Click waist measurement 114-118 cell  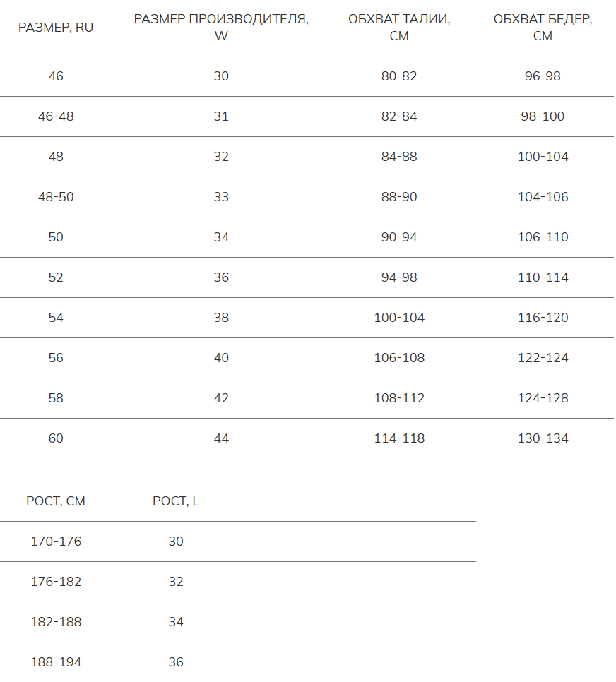pos(399,438)
